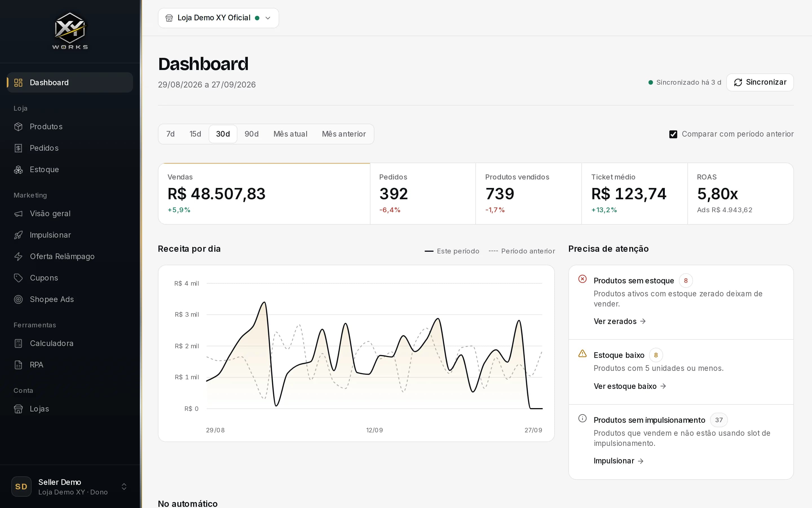
Task: Select the 30d period tab
Action: click(223, 134)
